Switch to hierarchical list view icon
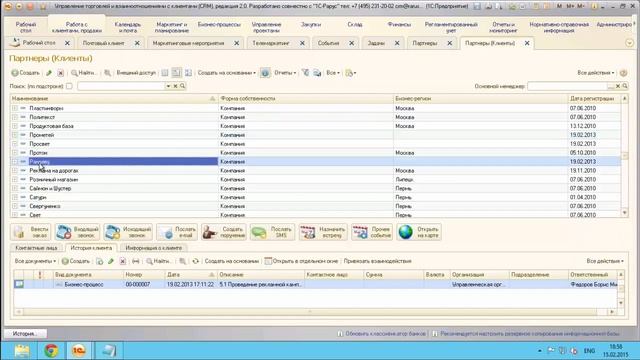640x360 pixels. (164, 73)
